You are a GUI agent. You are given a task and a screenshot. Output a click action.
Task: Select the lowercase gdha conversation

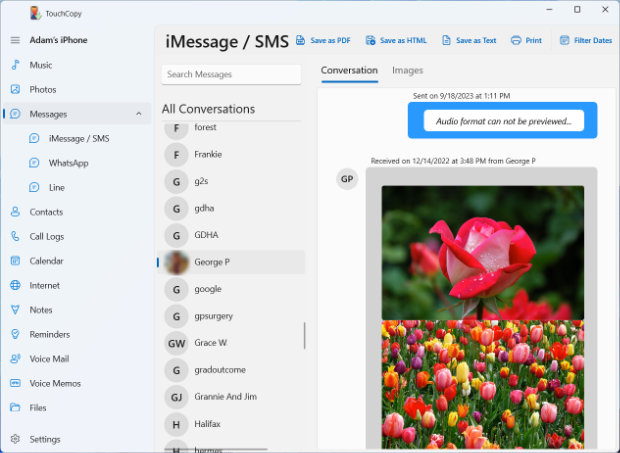point(232,208)
